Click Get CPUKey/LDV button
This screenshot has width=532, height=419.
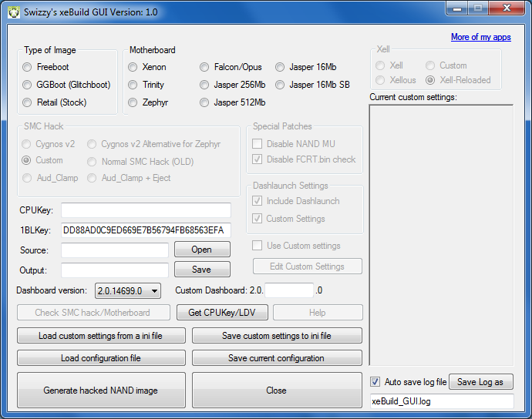[222, 313]
